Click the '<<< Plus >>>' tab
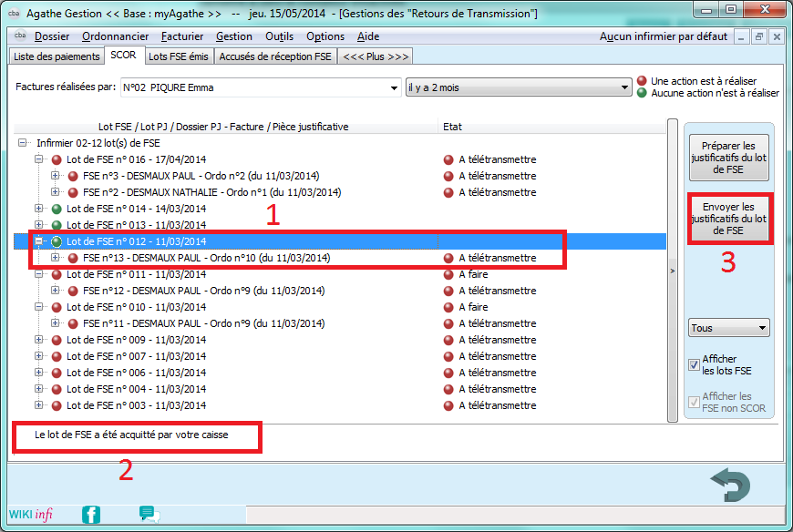The height and width of the screenshot is (532, 793). pyautogui.click(x=376, y=56)
